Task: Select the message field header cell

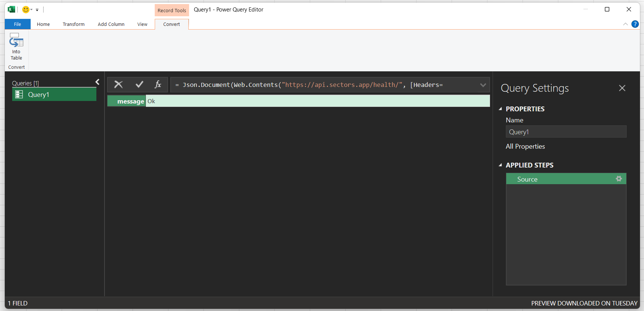Action: click(x=127, y=101)
